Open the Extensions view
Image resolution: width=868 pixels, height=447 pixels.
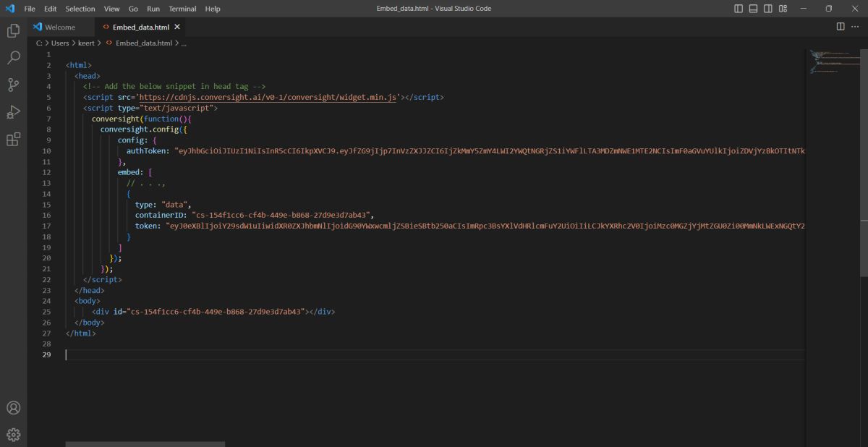pyautogui.click(x=13, y=140)
